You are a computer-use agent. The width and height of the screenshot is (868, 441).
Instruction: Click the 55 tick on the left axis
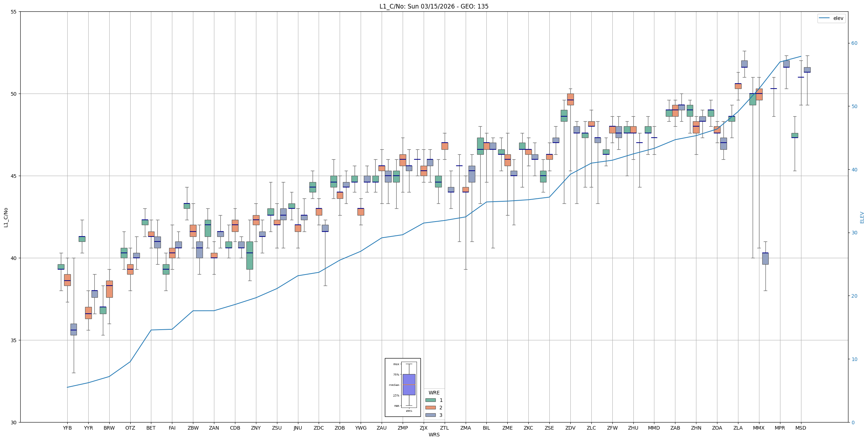[x=14, y=12]
